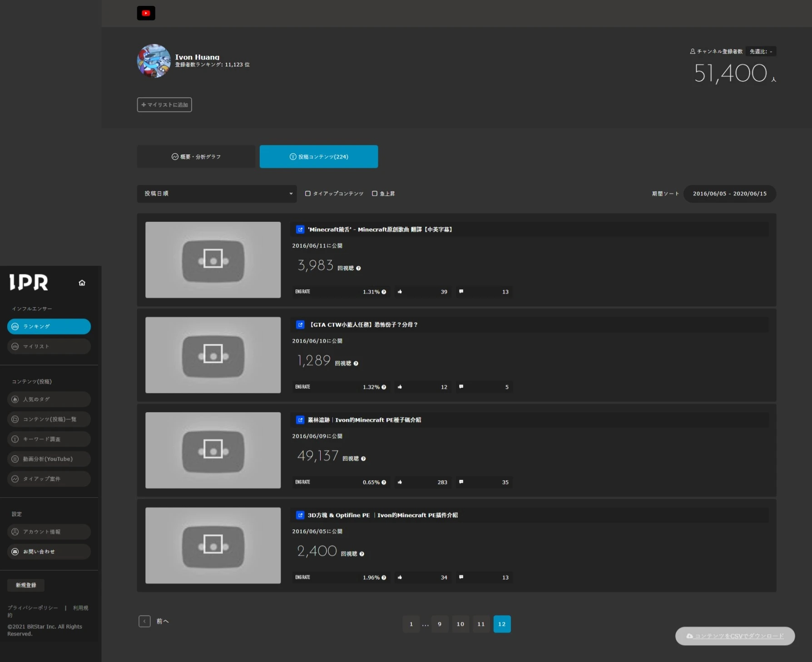The height and width of the screenshot is (662, 812).
Task: Click the home icon beside IPR logo
Action: click(82, 283)
